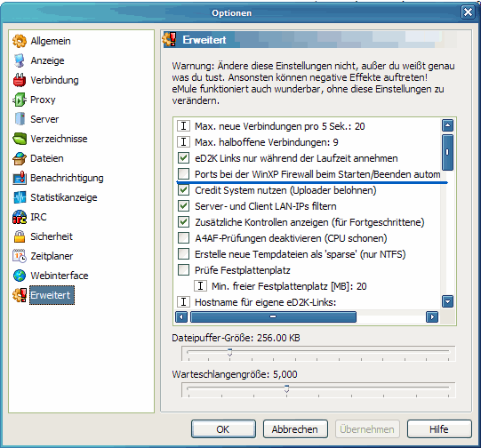This screenshot has height=448, width=481.
Task: Open the Allgemein settings gear icon
Action: pyautogui.click(x=20, y=41)
